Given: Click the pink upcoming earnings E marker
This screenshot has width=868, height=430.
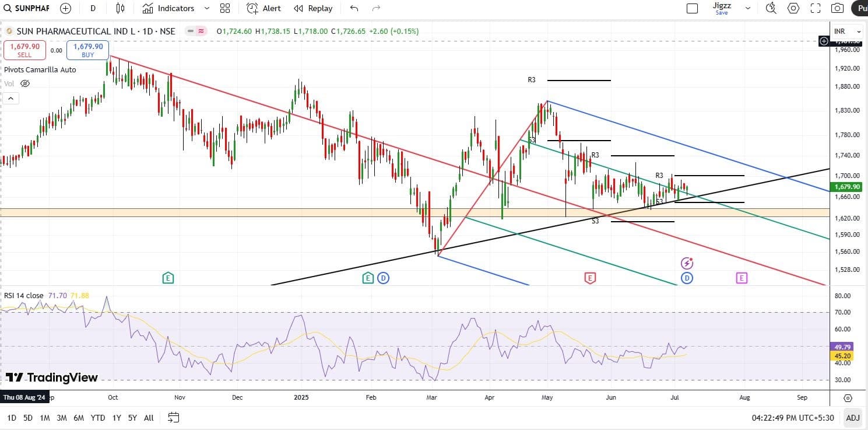Looking at the screenshot, I should (x=742, y=278).
